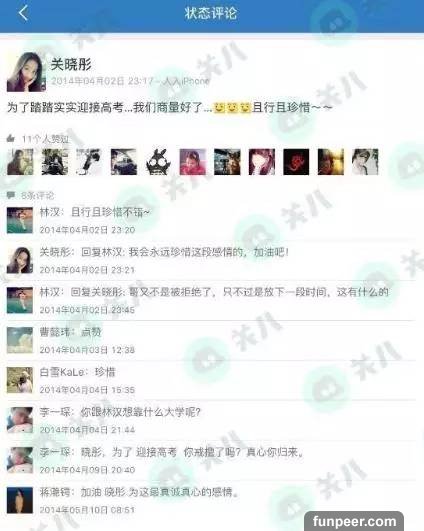Open the last liker's avatar in the likes row

[365, 162]
